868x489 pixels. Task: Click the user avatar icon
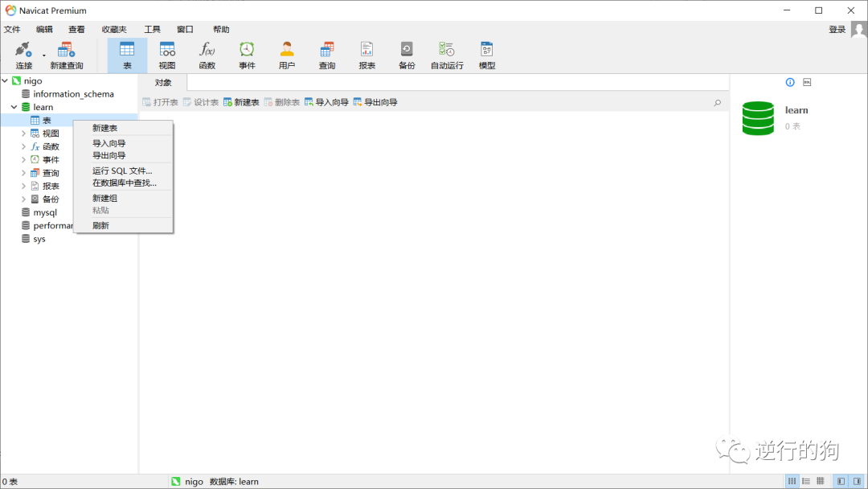(x=858, y=30)
